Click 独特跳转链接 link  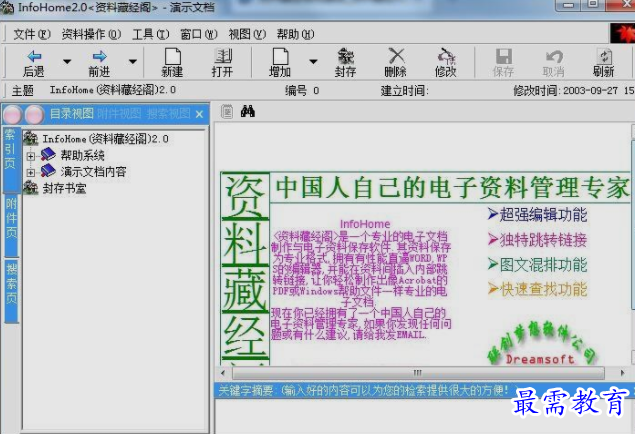pyautogui.click(x=537, y=240)
